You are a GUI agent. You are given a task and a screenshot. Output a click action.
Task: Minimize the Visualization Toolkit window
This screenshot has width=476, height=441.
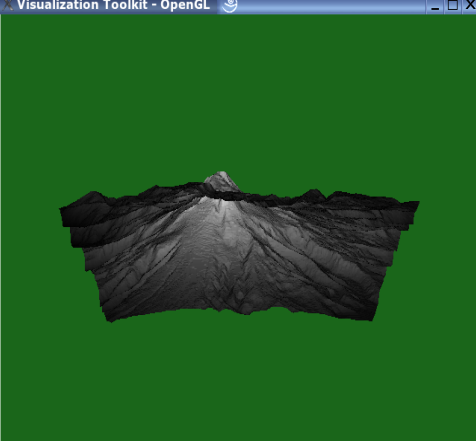[435, 6]
